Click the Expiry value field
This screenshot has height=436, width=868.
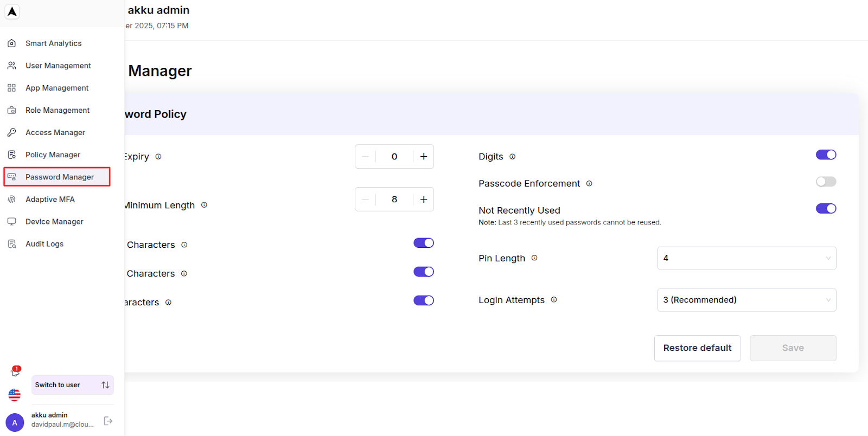(x=394, y=157)
